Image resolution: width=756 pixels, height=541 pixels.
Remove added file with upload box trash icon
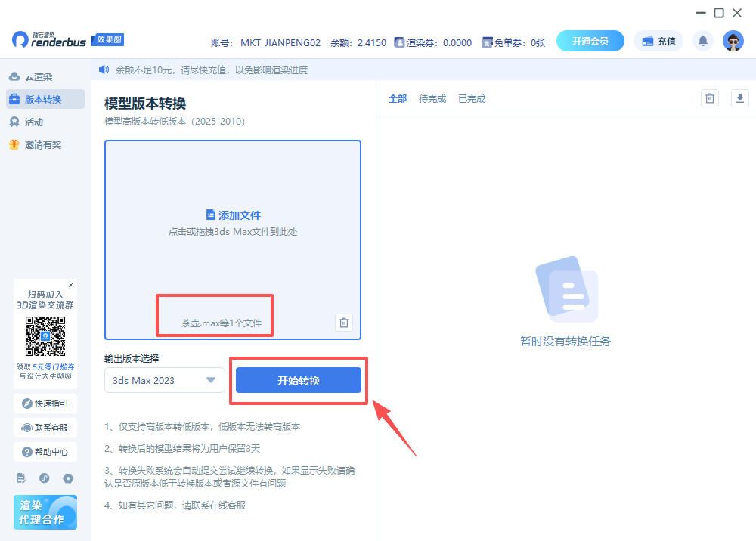pos(344,323)
